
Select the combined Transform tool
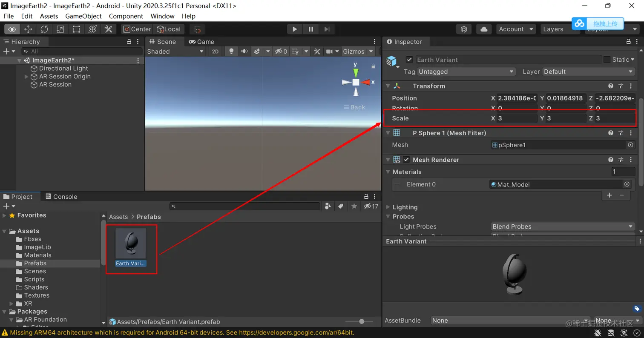pyautogui.click(x=92, y=29)
